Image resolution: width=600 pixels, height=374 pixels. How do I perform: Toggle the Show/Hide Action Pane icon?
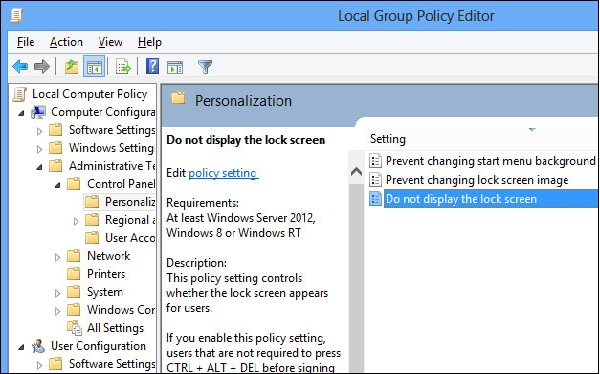175,67
